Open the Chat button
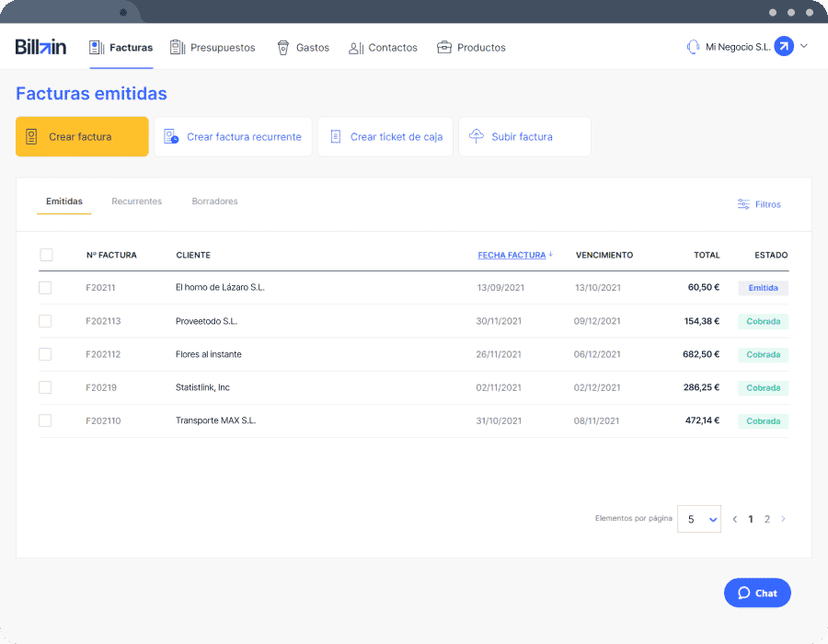Screen dimensions: 828x644 tap(757, 592)
